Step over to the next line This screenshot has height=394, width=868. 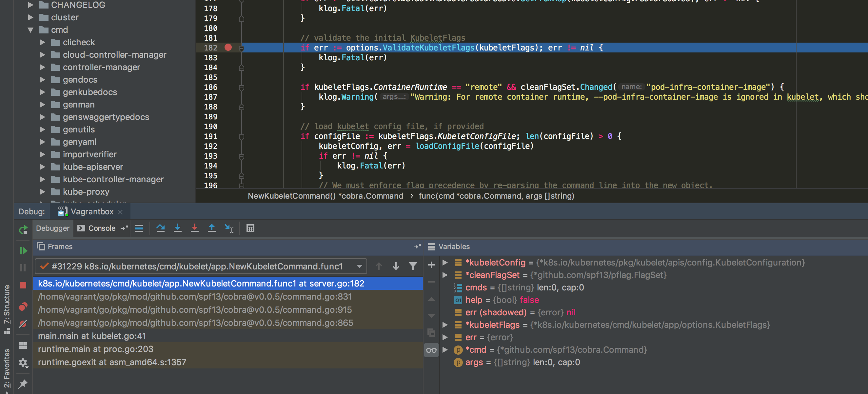(160, 228)
